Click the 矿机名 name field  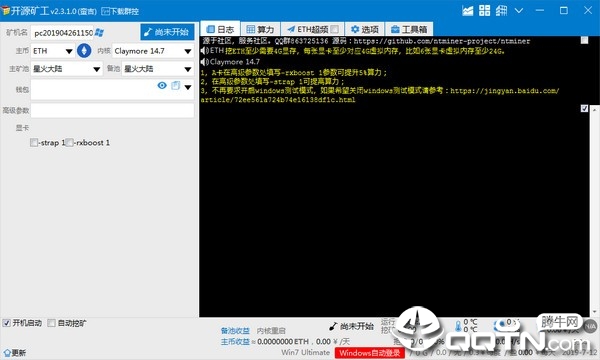coord(63,33)
